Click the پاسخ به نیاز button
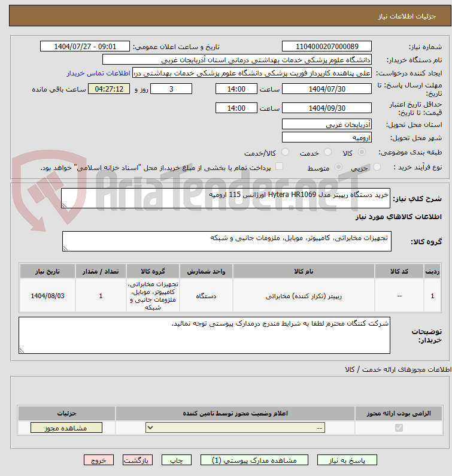The height and width of the screenshot is (476, 452). pyautogui.click(x=347, y=460)
